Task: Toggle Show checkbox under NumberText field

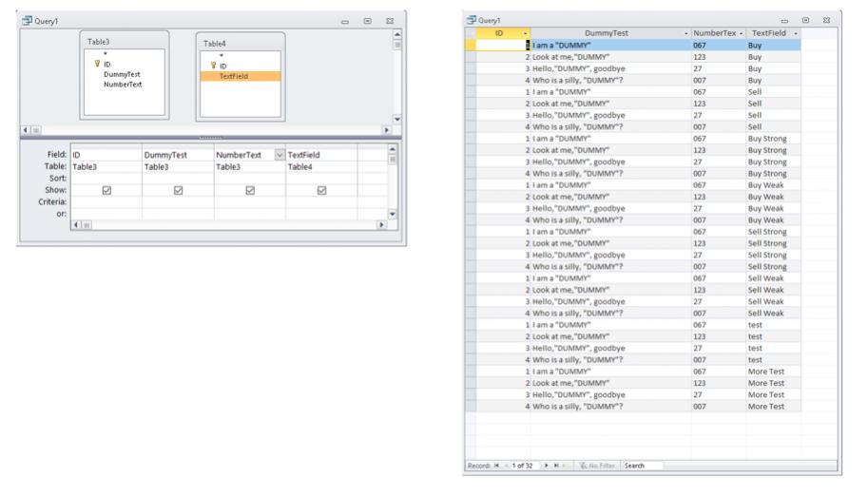Action: 250,190
